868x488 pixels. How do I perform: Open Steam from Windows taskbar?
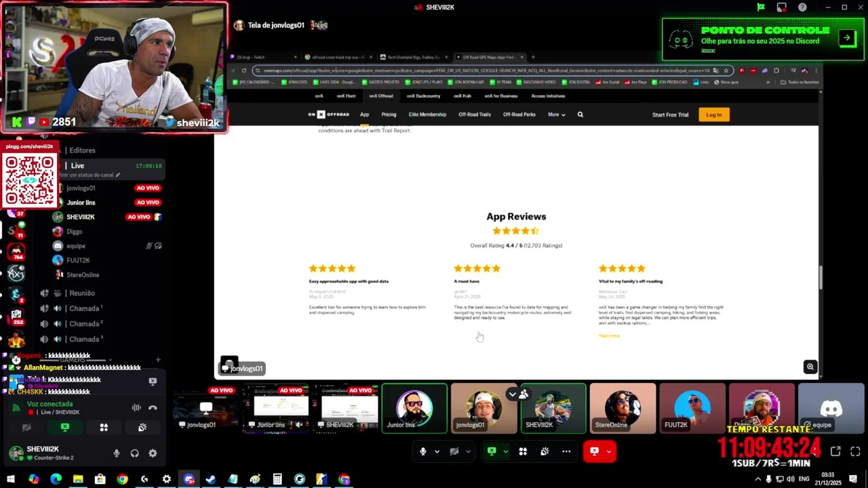(x=211, y=479)
